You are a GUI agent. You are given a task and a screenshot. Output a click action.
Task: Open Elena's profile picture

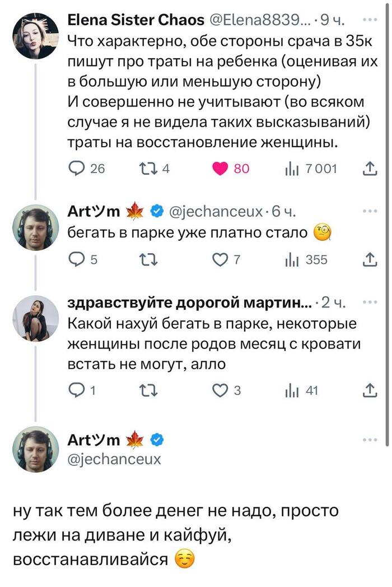35,34
